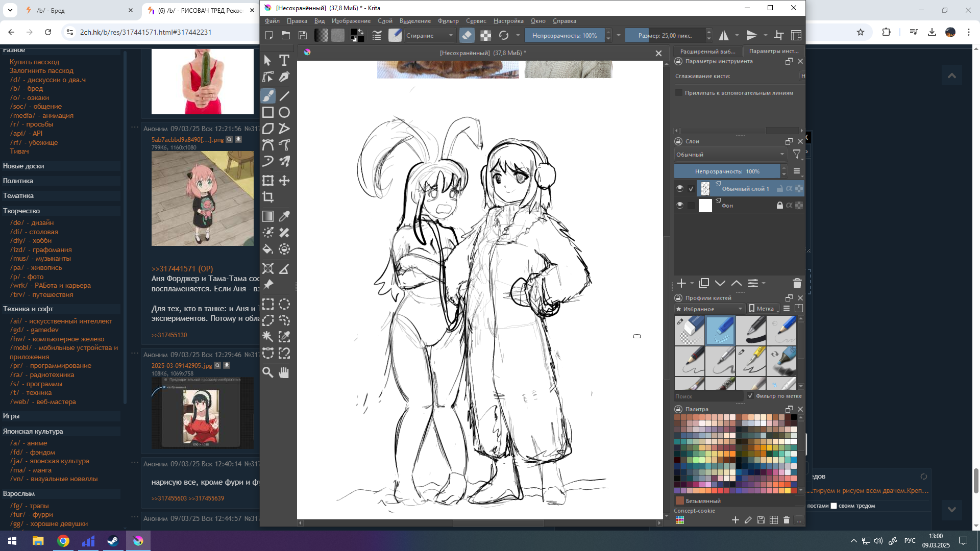Open the /b/ - бред board link
The width and height of the screenshot is (980, 551).
[x=27, y=88]
